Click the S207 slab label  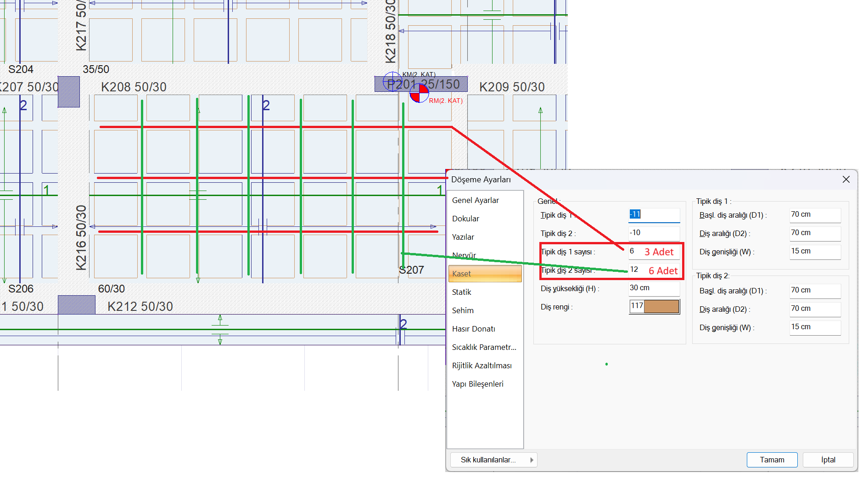(x=411, y=270)
